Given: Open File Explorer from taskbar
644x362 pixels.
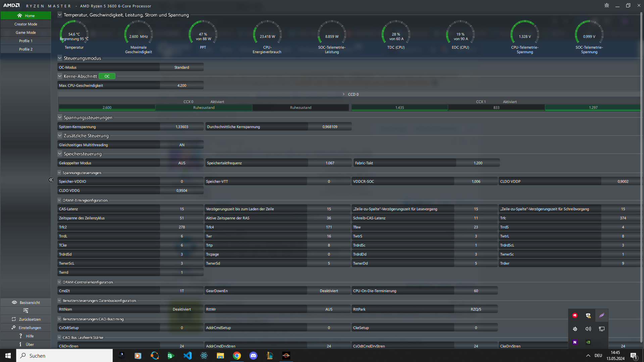Looking at the screenshot, I should 220,356.
